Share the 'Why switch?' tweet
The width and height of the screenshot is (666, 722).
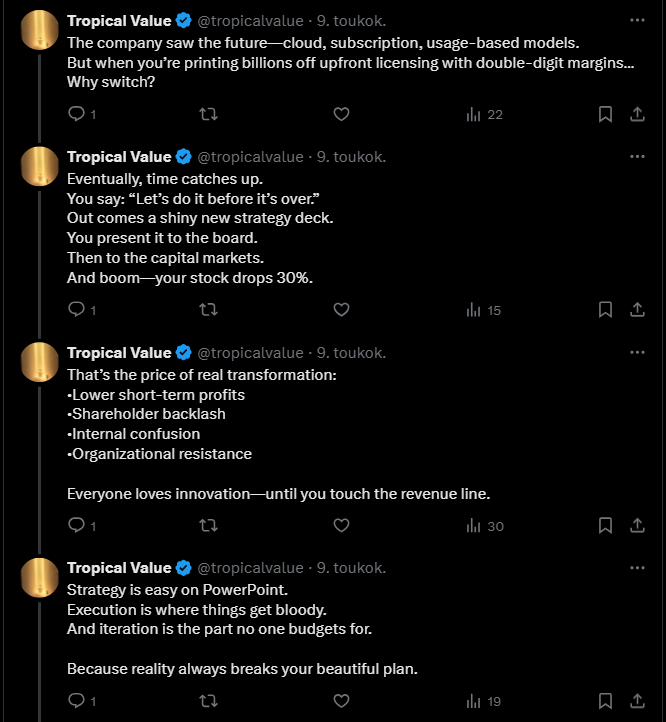coord(636,114)
